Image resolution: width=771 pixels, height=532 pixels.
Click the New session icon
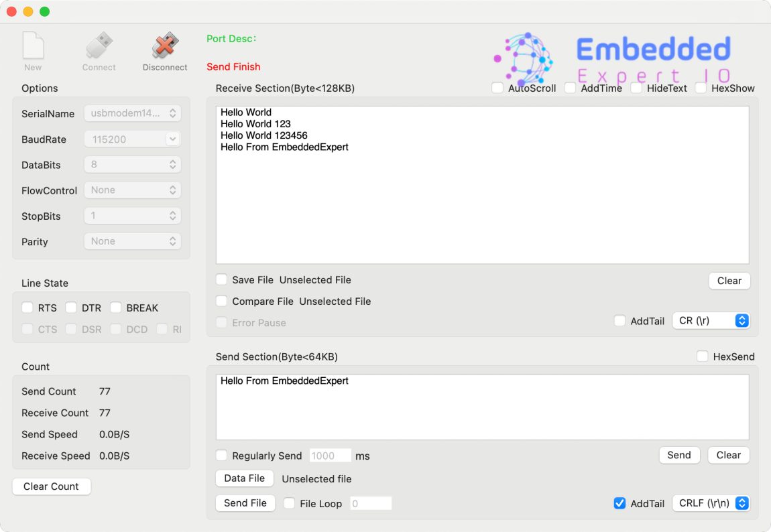click(x=33, y=46)
